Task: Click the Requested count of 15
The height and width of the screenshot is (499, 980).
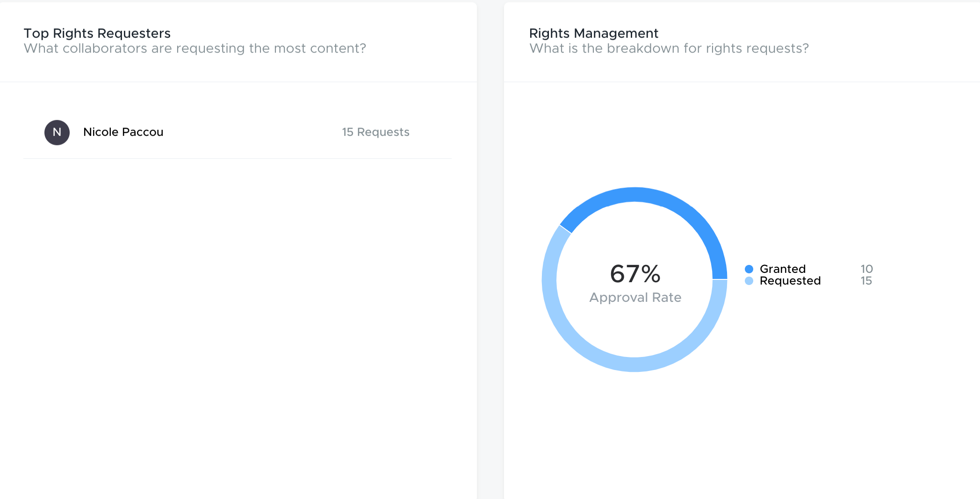Action: tap(866, 281)
